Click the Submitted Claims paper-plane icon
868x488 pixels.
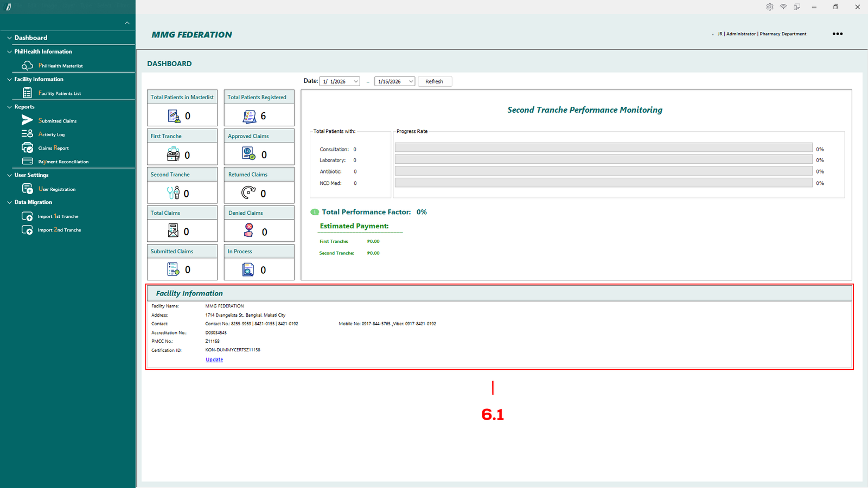(27, 120)
